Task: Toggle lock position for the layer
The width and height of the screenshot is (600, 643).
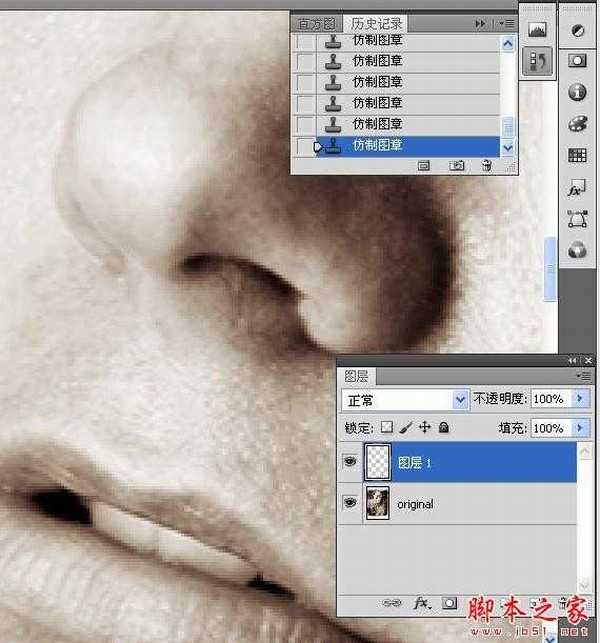Action: tap(424, 427)
